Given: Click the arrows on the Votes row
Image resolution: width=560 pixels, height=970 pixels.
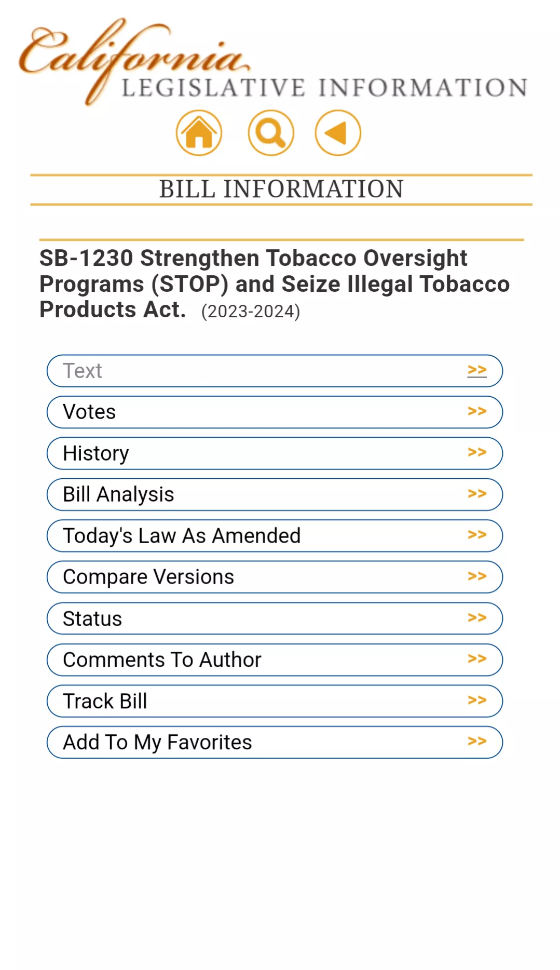Looking at the screenshot, I should tap(476, 411).
